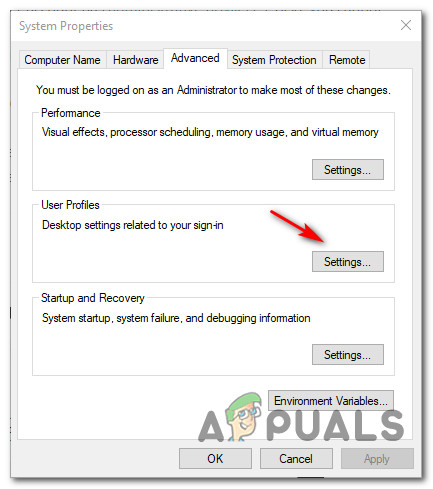Open the Hardware tab
The width and height of the screenshot is (433, 489).
[135, 60]
